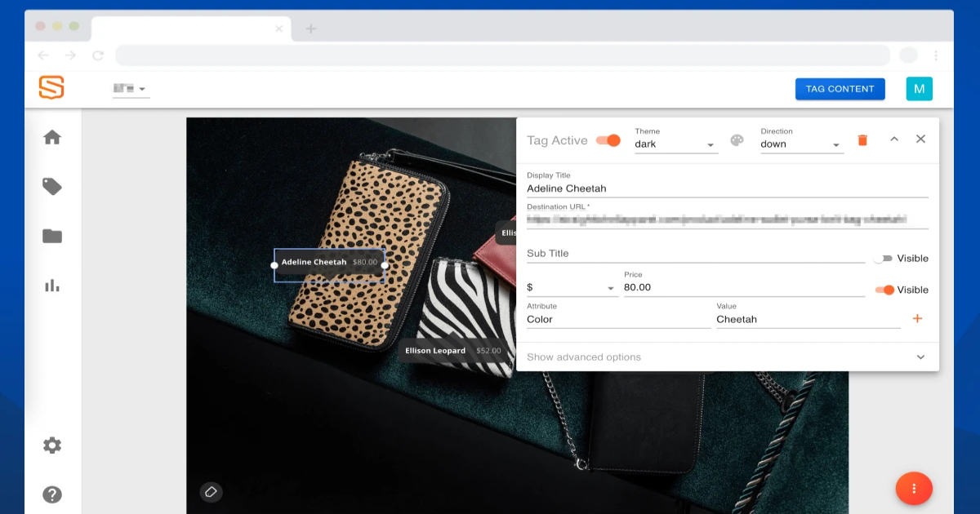
Task: Close the tag editor panel
Action: point(920,139)
